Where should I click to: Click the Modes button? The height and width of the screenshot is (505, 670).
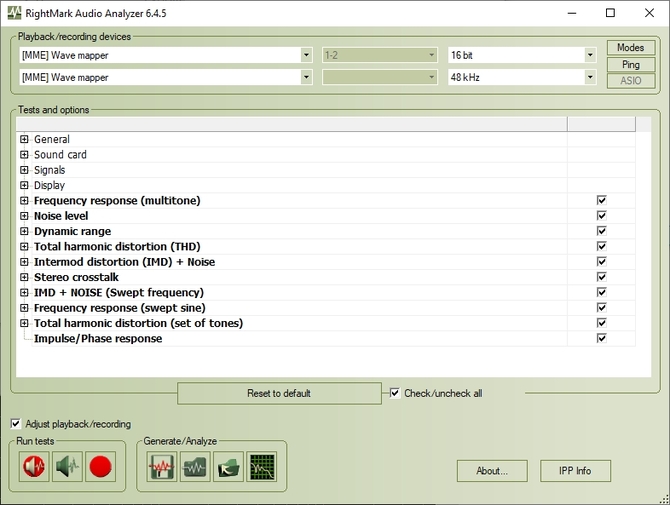tap(631, 47)
